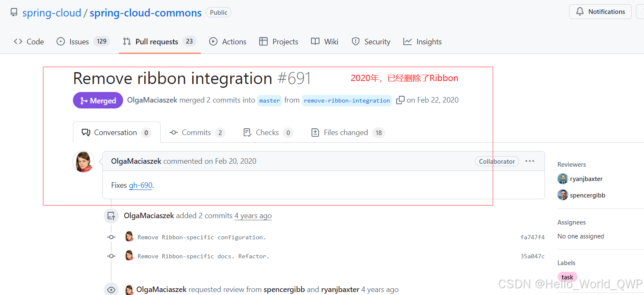Open the Wiki tab

(325, 41)
